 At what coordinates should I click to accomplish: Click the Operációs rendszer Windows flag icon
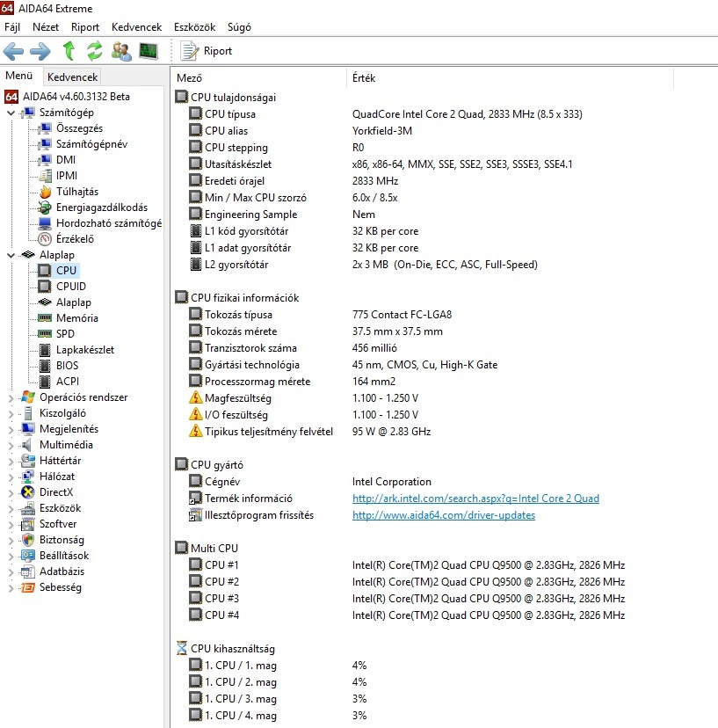28,397
